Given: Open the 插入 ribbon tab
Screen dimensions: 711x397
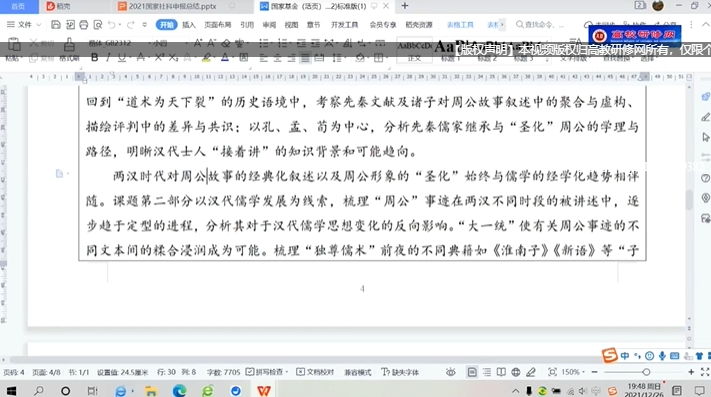Looking at the screenshot, I should (x=189, y=24).
